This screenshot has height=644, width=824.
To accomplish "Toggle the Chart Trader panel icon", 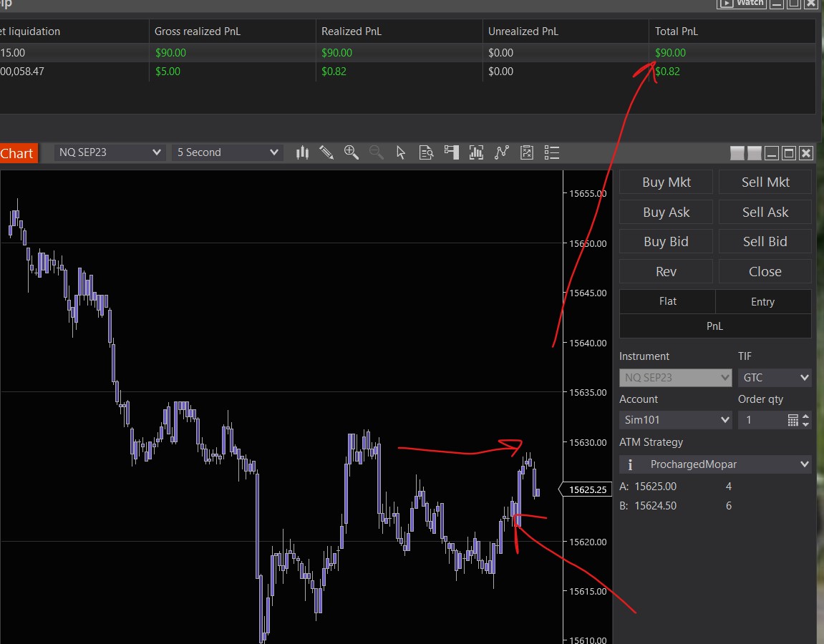I will point(452,153).
